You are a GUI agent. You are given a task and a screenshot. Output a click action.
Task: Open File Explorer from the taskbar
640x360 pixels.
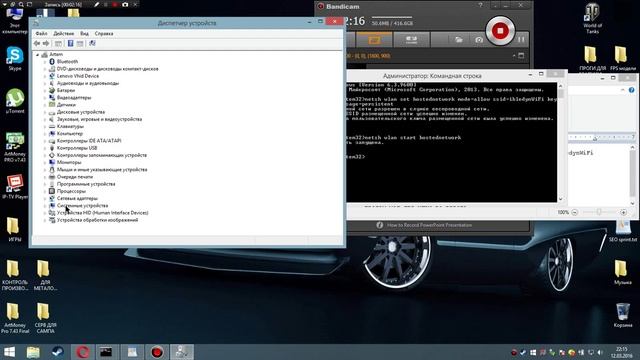pos(33,352)
